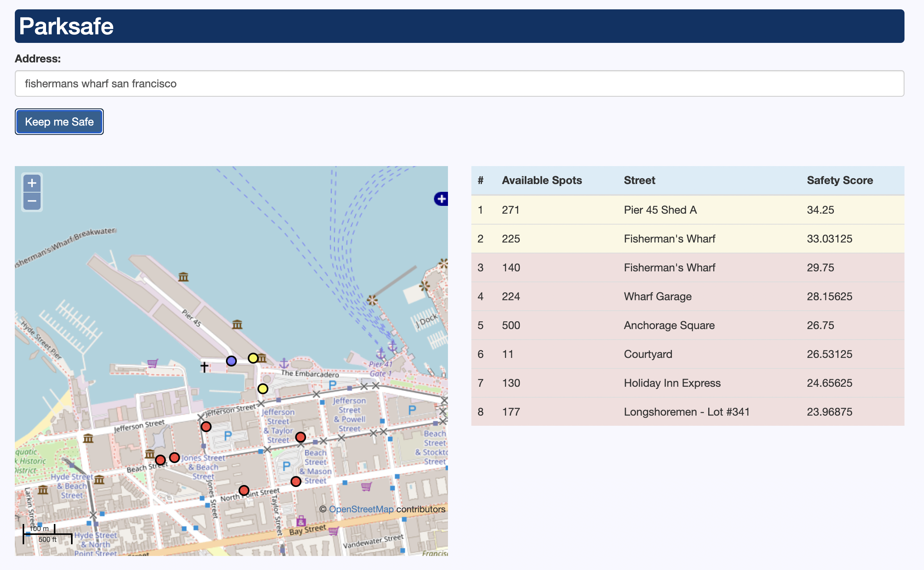Click the yellow marker nearest Pier 45

click(253, 358)
